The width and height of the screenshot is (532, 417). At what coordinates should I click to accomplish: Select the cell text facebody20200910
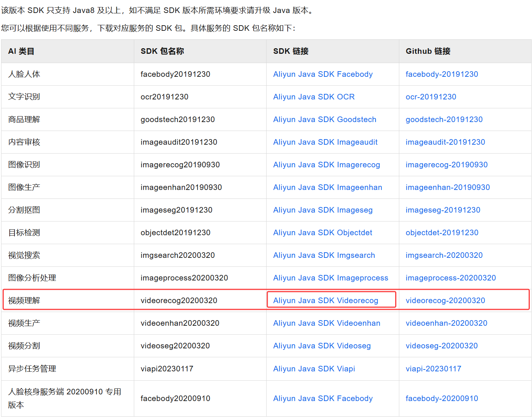175,398
